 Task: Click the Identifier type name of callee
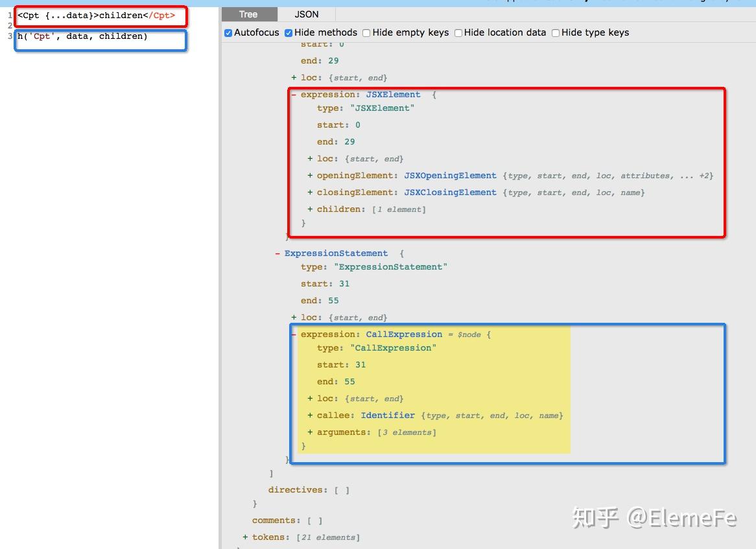pos(388,415)
